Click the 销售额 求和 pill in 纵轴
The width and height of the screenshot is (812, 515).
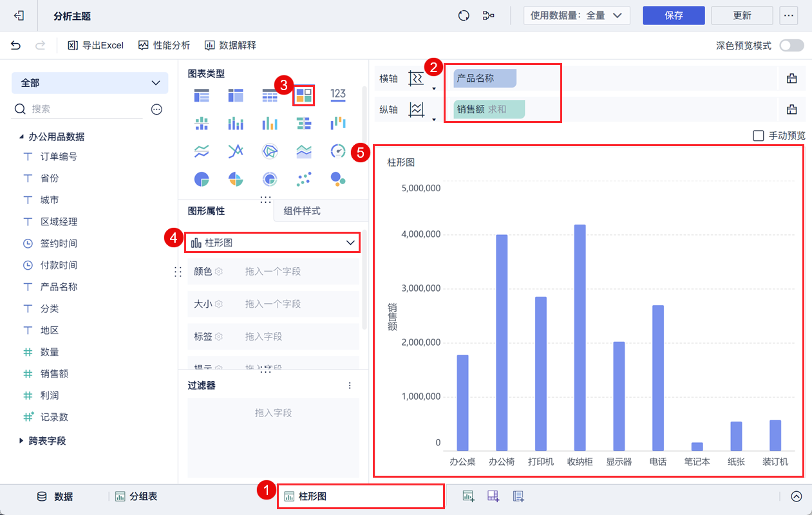tap(489, 109)
